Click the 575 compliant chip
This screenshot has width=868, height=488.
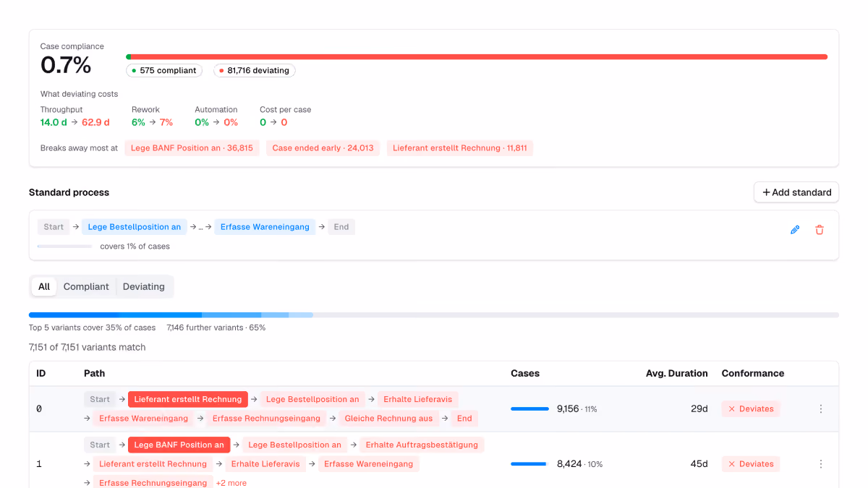coord(164,71)
